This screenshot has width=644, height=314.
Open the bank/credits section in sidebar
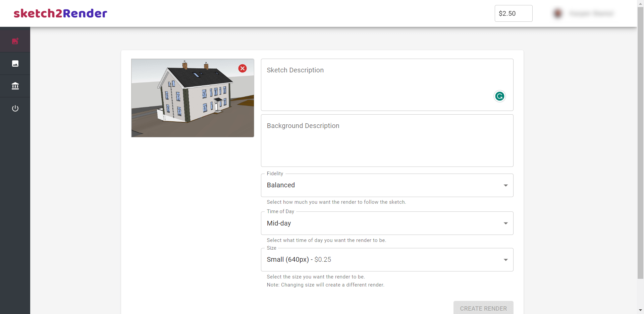point(15,86)
